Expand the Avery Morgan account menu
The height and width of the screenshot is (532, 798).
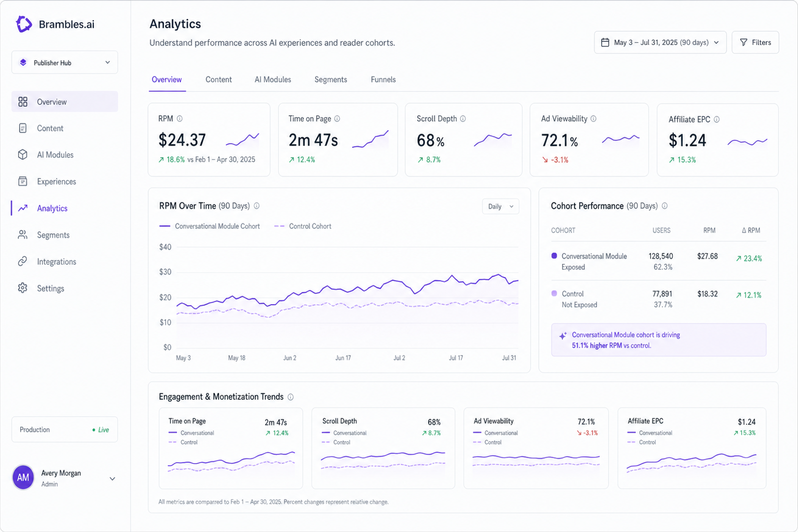coord(65,478)
